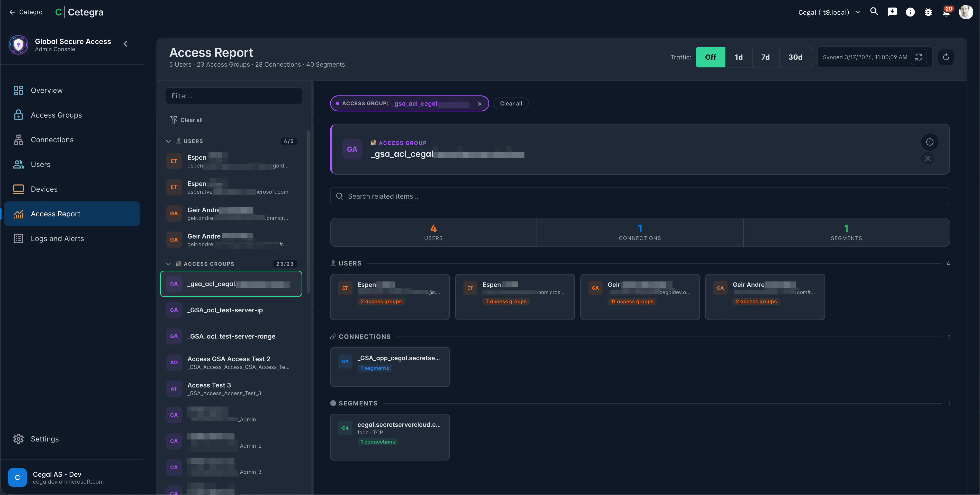Set Traffic range to 7d
Viewport: 980px width, 495px height.
[765, 57]
